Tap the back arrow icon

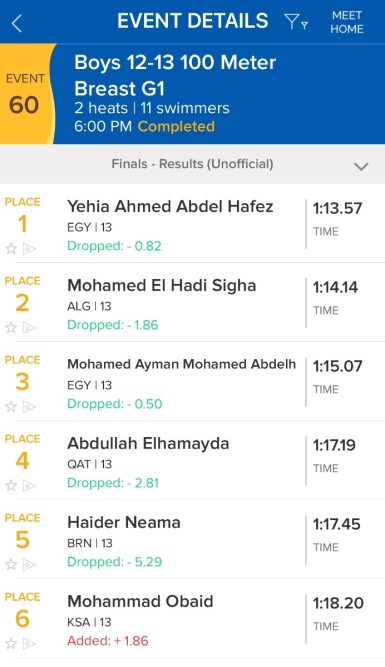tap(17, 23)
